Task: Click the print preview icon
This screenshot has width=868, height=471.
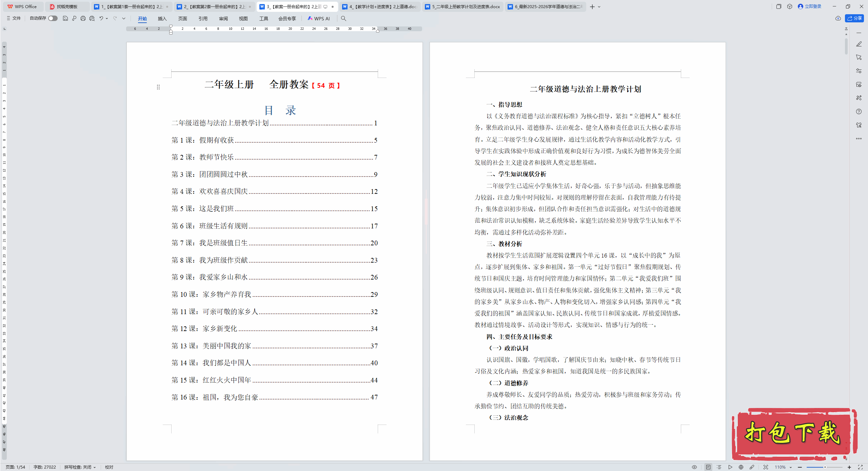Action: point(92,18)
